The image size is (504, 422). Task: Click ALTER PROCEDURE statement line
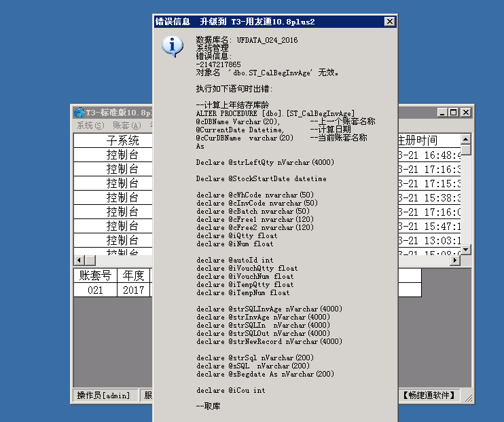(275, 113)
